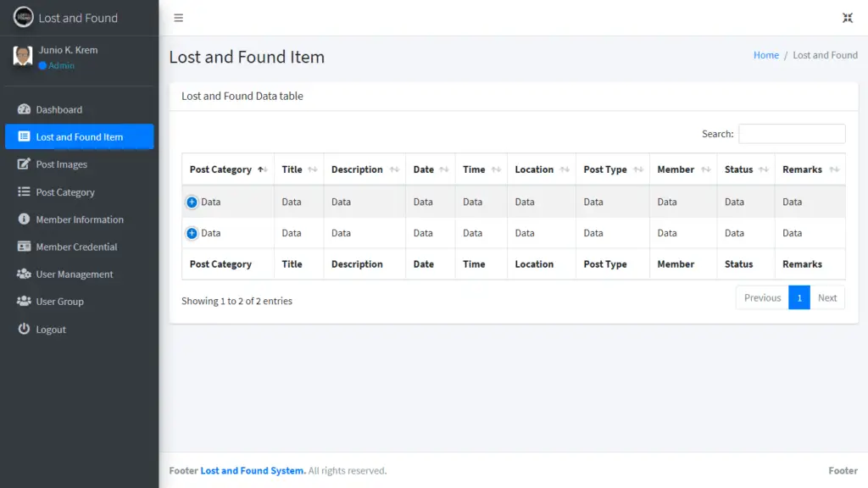
Task: Sort by Member column arrow
Action: (x=705, y=169)
